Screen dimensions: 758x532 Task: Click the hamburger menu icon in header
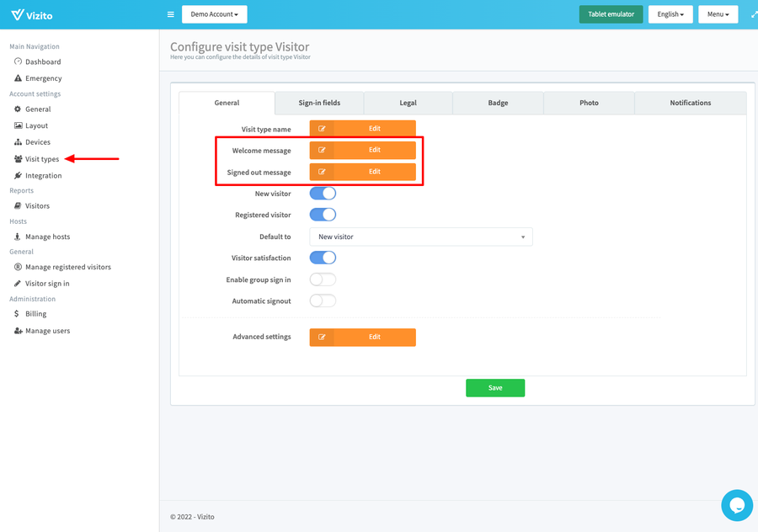point(171,14)
